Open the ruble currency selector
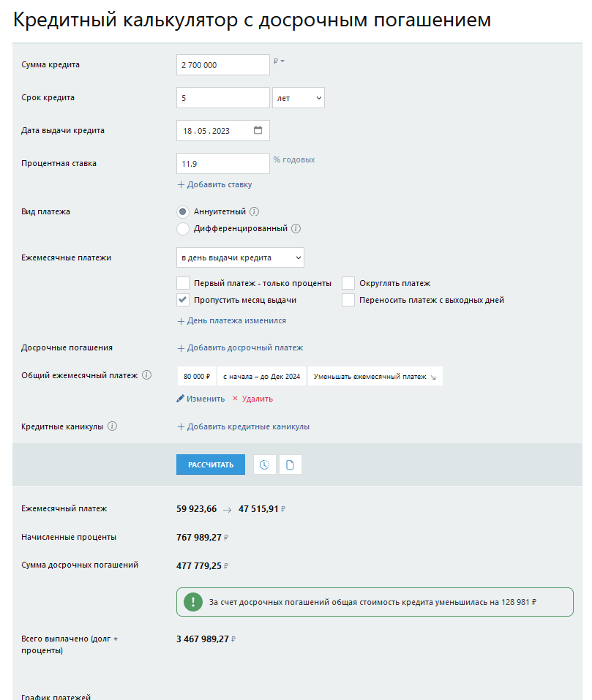Image resolution: width=592 pixels, height=700 pixels. point(279,61)
